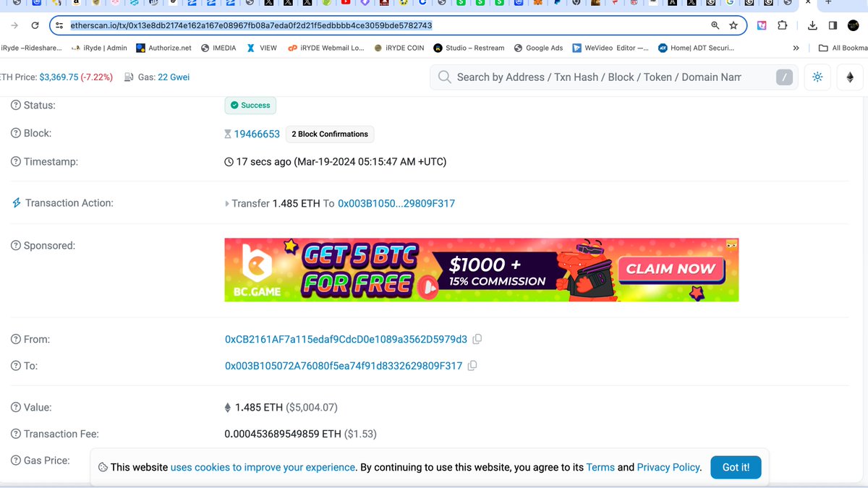The image size is (868, 488).
Task: Show more bookmarks via the overflow chevron
Action: (x=796, y=48)
